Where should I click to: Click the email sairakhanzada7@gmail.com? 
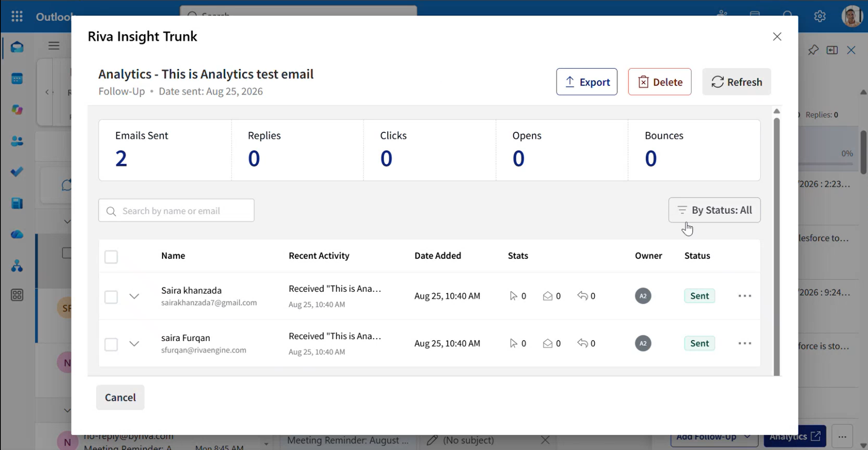tap(209, 302)
